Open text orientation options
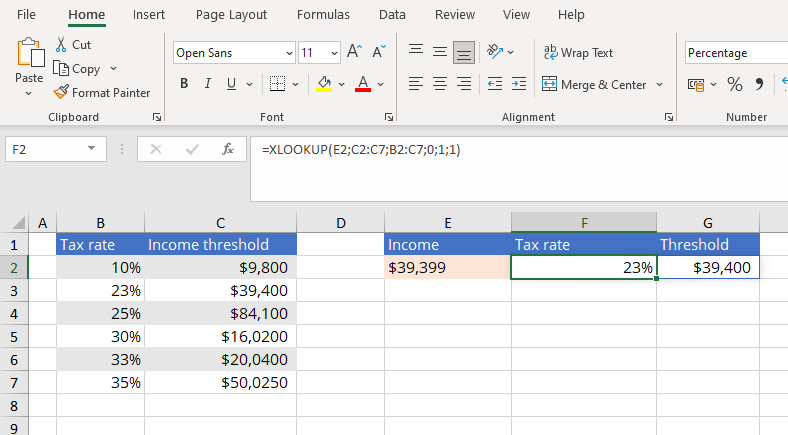Screen dimensions: 788x435 [495, 52]
